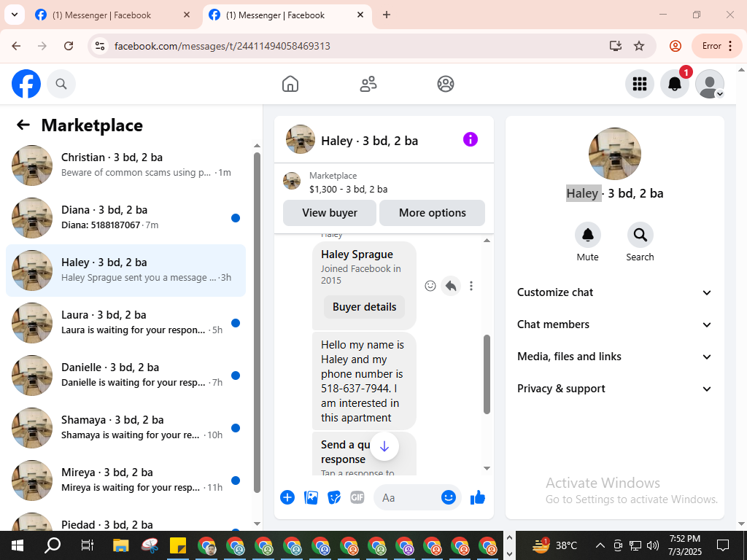The image size is (747, 560).
Task: React to message with emoji icon
Action: pyautogui.click(x=430, y=286)
